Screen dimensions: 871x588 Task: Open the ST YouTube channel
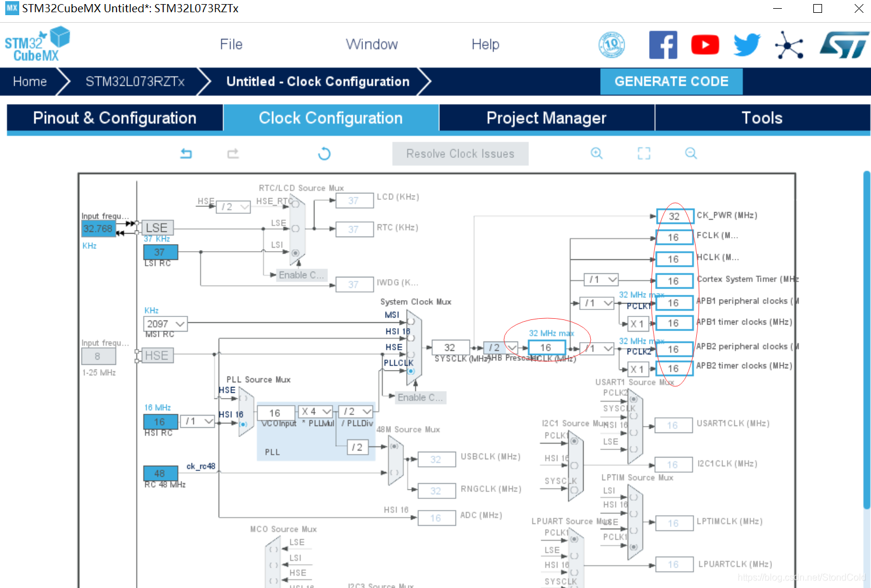point(705,45)
